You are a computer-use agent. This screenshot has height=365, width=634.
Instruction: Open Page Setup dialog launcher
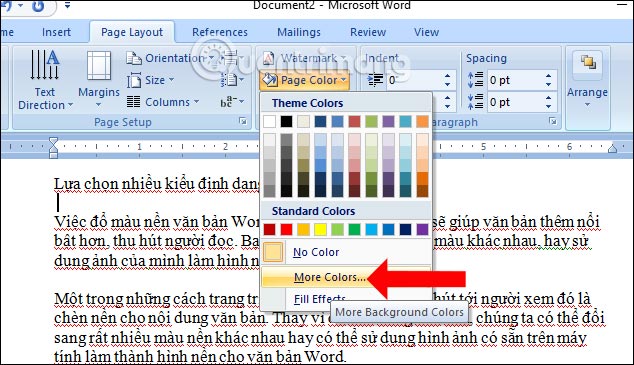243,121
